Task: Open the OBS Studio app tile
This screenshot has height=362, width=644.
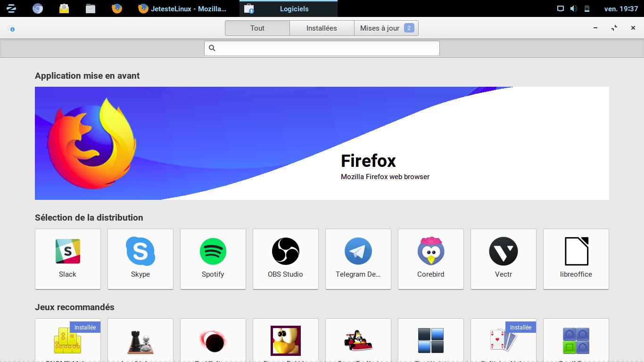Action: 286,259
